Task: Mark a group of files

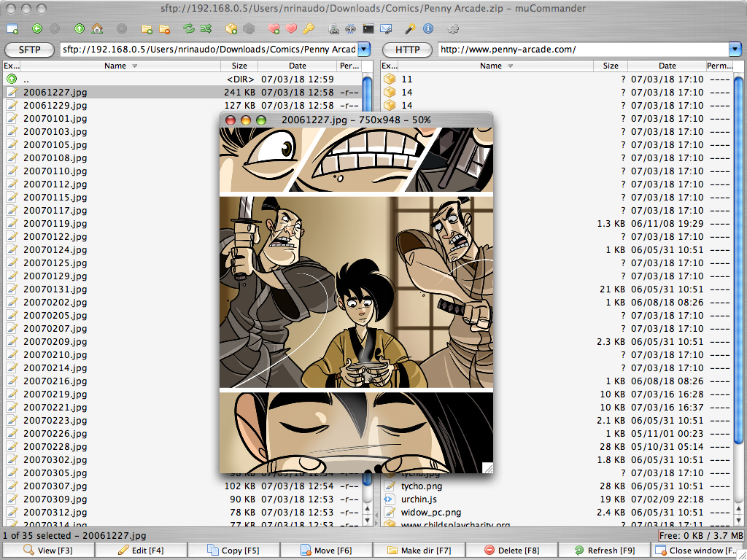Action: pyautogui.click(x=147, y=29)
